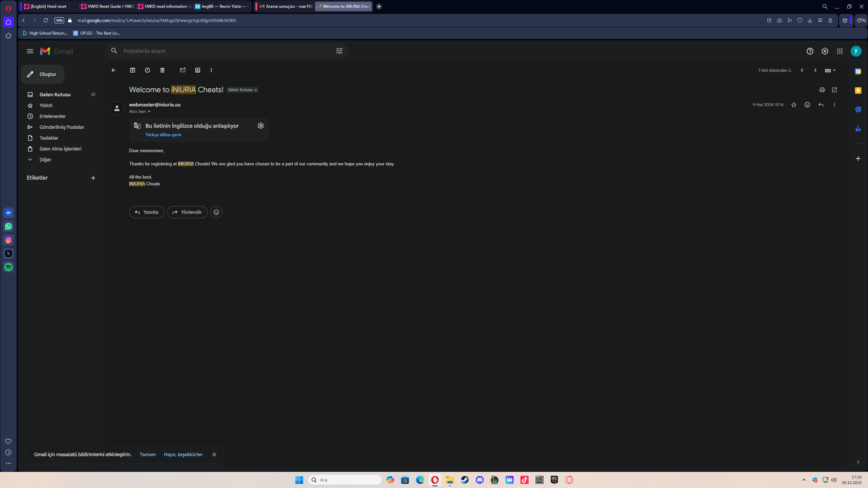Focus the Postalarda arayın search field

pos(227,51)
